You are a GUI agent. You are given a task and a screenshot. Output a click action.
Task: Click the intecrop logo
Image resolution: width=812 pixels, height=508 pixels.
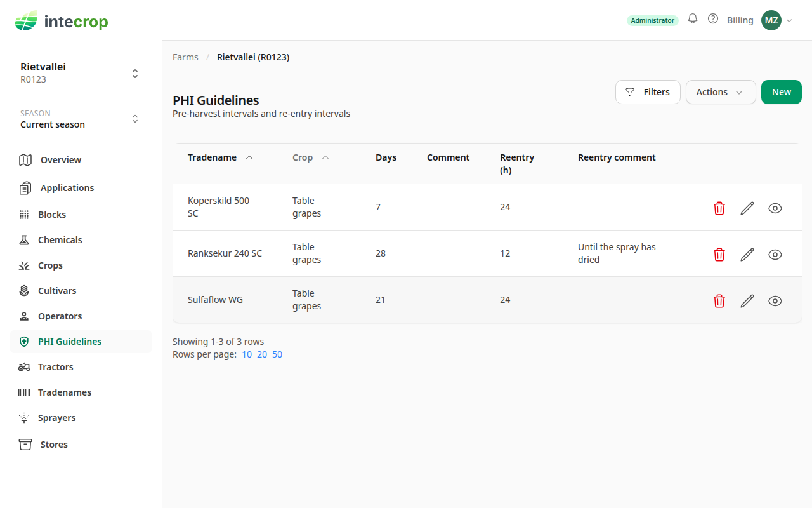(x=62, y=22)
